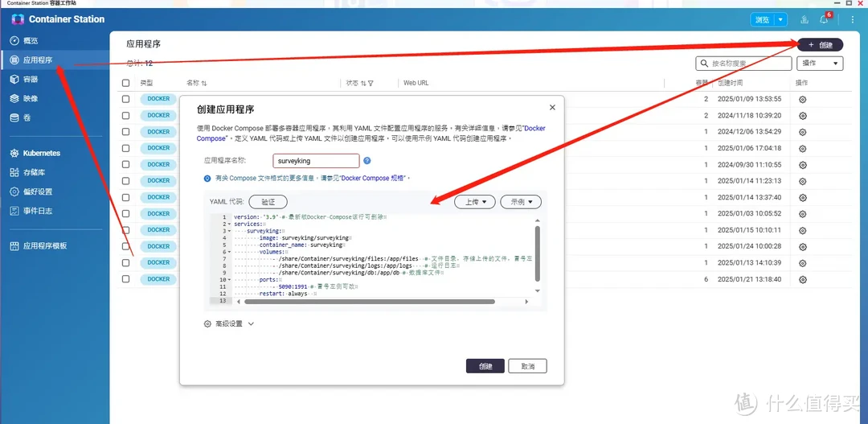Open settings gear for 2025/01/13 14:10:39 row
The width and height of the screenshot is (868, 424).
coord(803,263)
